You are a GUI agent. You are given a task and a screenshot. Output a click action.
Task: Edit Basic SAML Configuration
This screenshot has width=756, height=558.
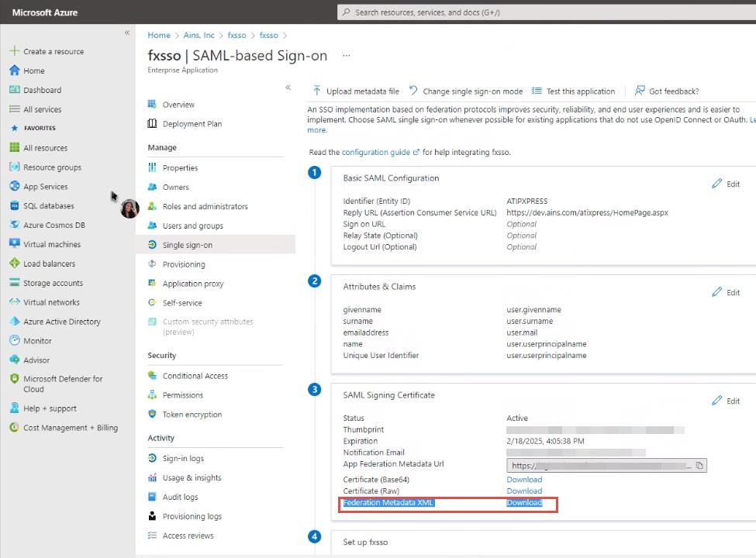click(726, 184)
